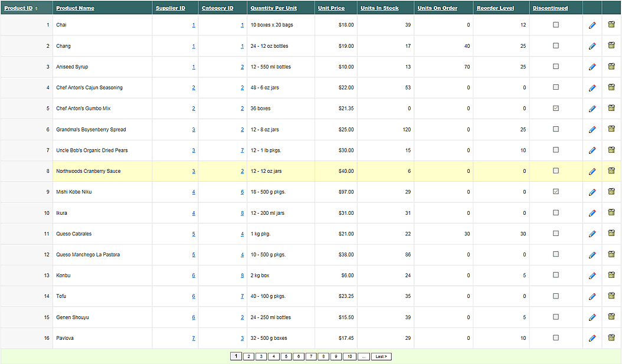Sort by Product ID column header

point(18,8)
